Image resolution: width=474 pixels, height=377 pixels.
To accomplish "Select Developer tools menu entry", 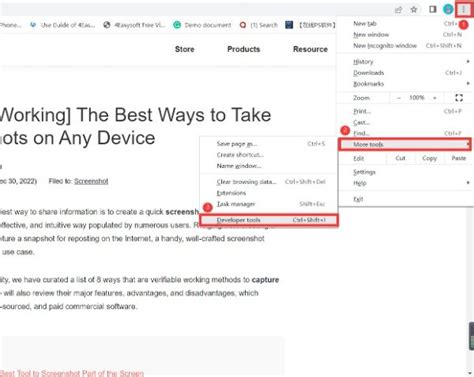I will pyautogui.click(x=269, y=220).
